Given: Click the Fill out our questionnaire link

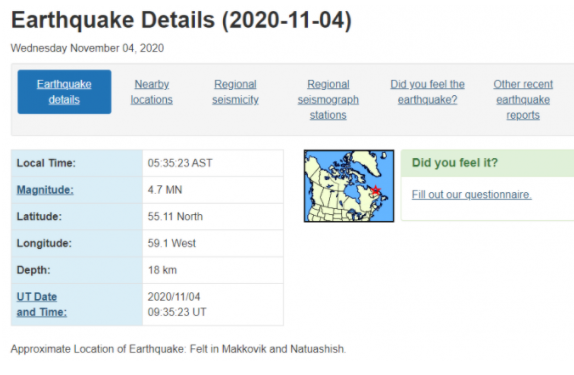Looking at the screenshot, I should 472,194.
